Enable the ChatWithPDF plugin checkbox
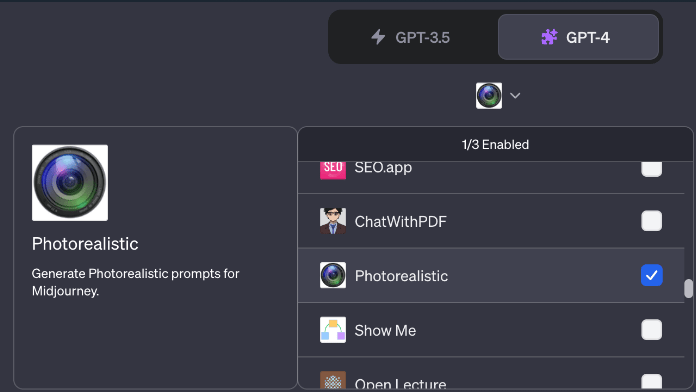696x392 pixels. [651, 221]
